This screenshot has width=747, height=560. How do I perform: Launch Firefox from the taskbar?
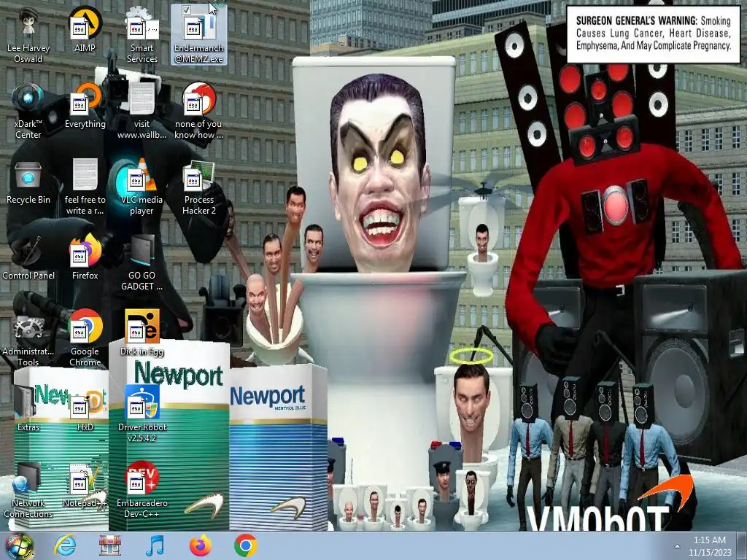click(201, 545)
